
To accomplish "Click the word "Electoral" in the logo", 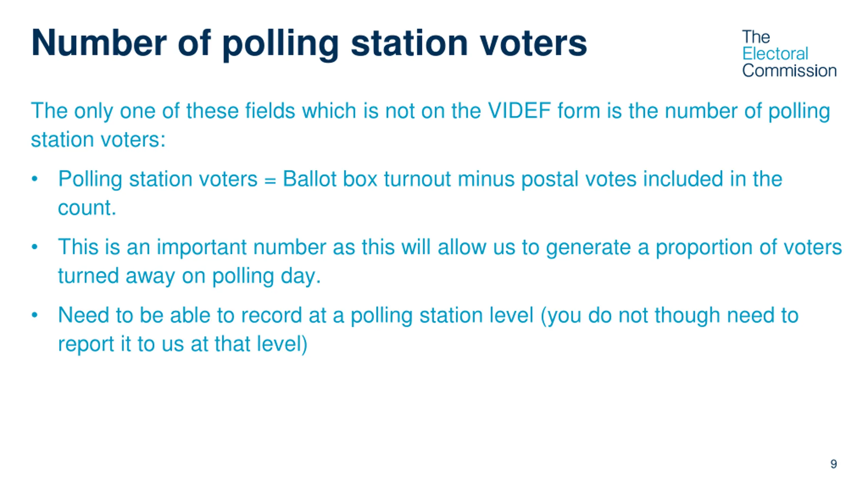I will (x=775, y=54).
